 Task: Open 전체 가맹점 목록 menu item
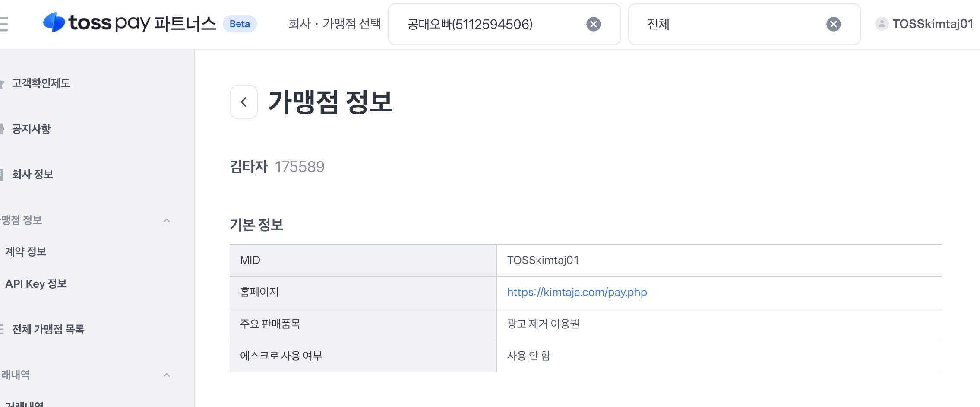tap(48, 330)
